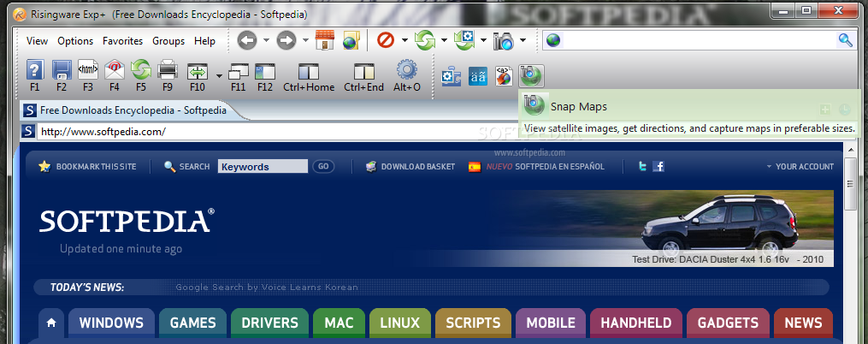The width and height of the screenshot is (868, 344).
Task: Click the F12 window layout icon
Action: point(265,72)
